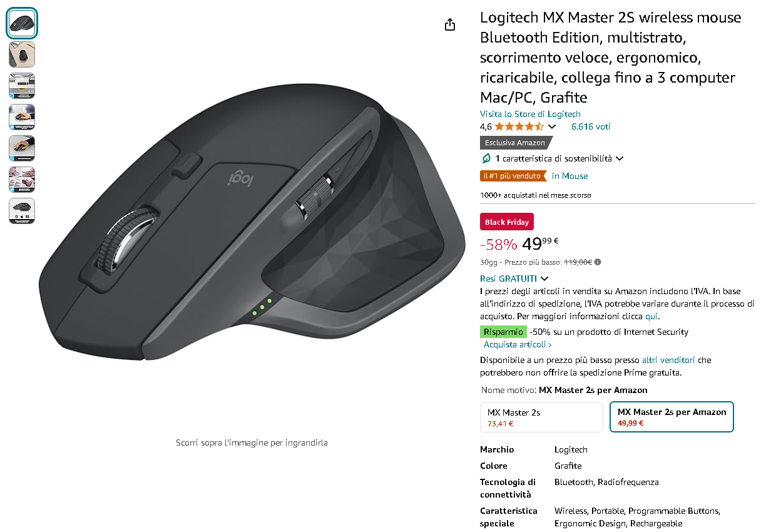The width and height of the screenshot is (766, 532).
Task: Choose MX Master 2s per Amazon option
Action: (x=672, y=417)
